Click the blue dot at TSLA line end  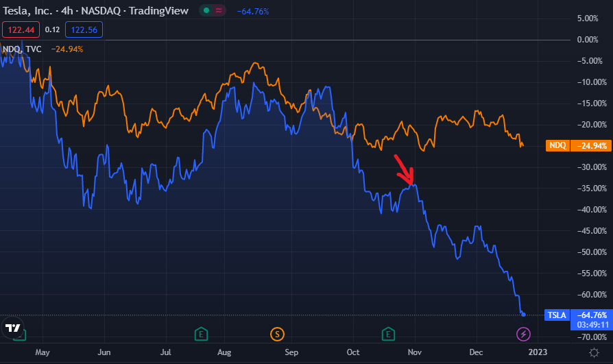pyautogui.click(x=523, y=315)
